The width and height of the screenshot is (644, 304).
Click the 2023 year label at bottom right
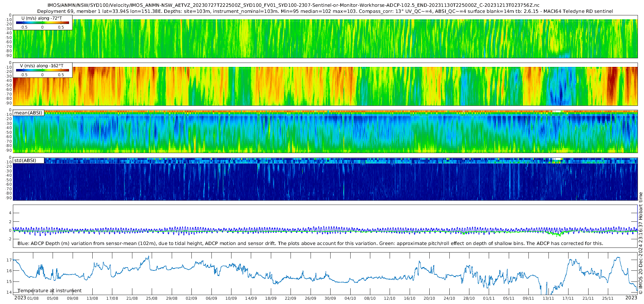tap(631, 298)
